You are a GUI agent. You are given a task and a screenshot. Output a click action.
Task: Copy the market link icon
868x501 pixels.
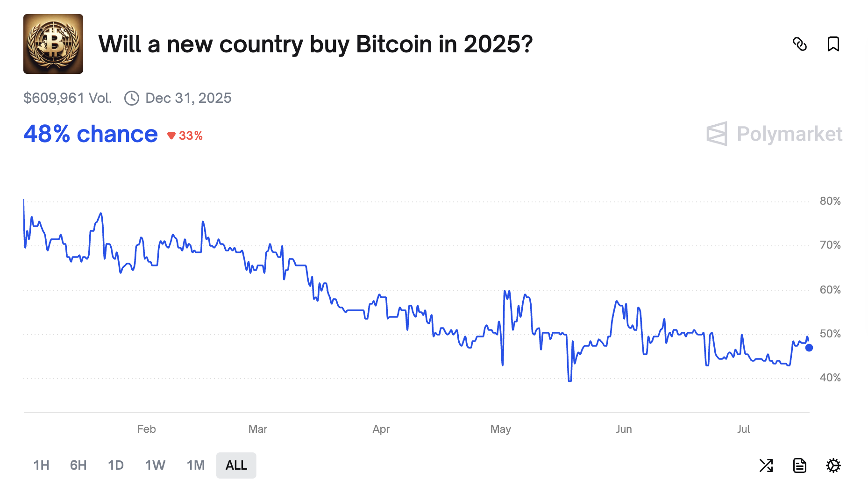tap(800, 44)
